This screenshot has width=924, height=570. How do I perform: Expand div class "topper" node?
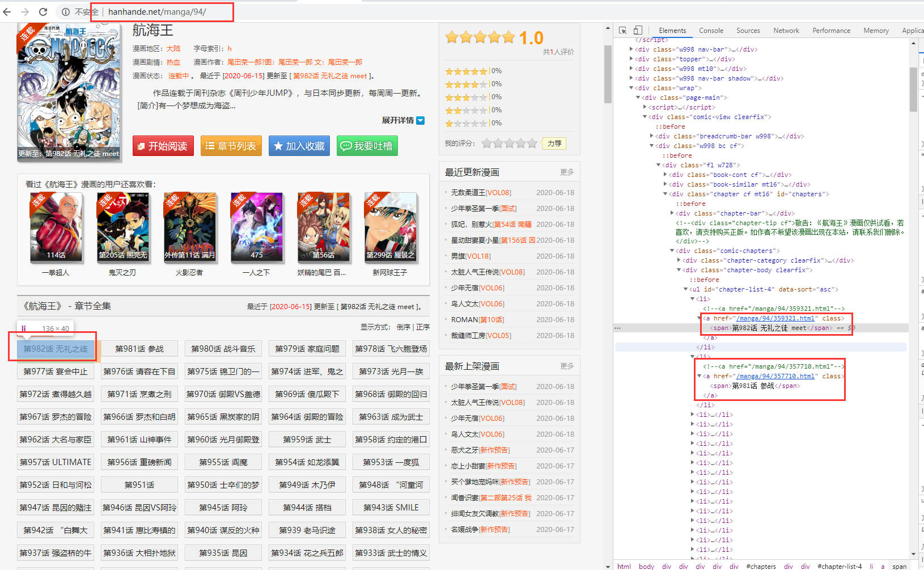click(631, 59)
